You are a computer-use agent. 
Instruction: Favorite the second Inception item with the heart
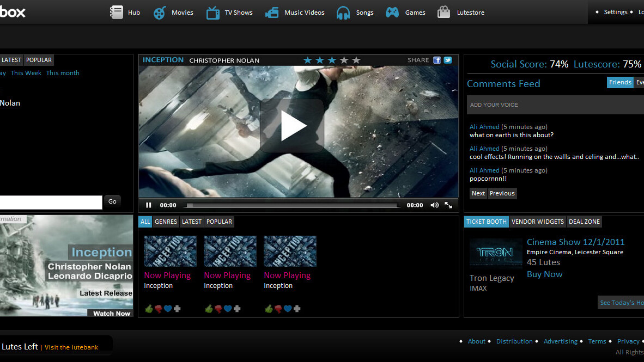click(x=228, y=309)
